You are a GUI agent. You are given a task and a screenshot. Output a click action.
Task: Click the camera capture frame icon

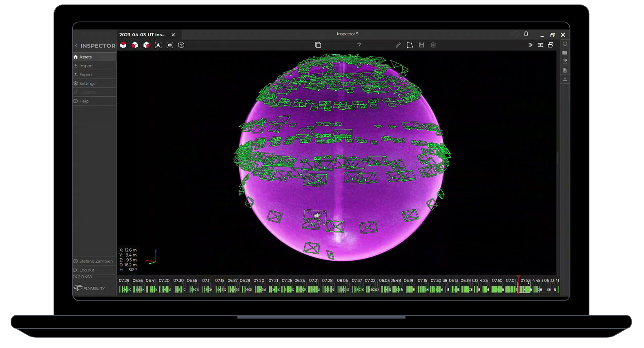point(170,45)
